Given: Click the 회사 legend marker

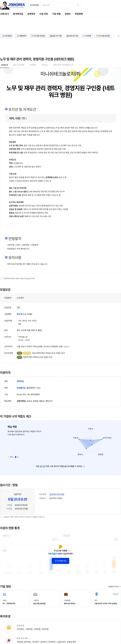Looking at the screenshot, I should pyautogui.click(x=8, y=457).
